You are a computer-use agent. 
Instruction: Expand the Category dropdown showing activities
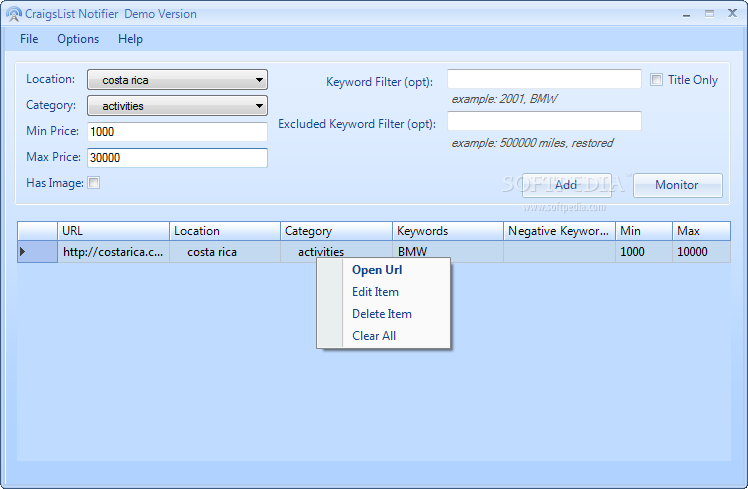point(177,105)
